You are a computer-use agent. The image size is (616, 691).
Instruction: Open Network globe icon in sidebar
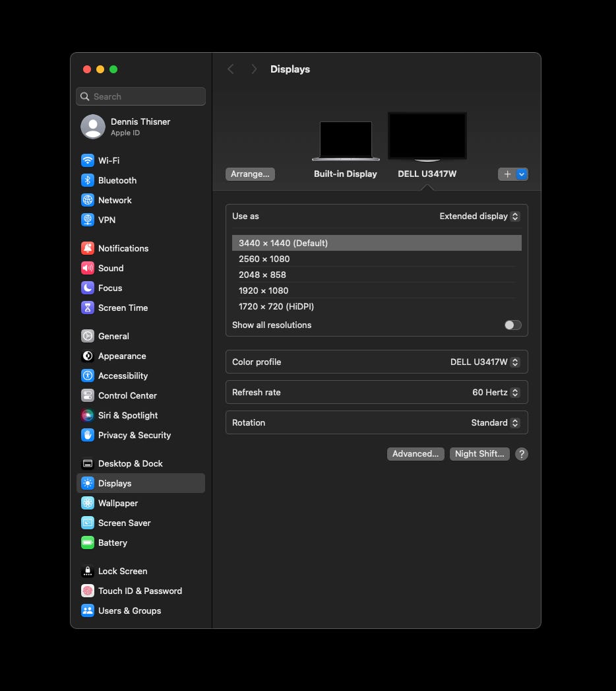(x=88, y=200)
